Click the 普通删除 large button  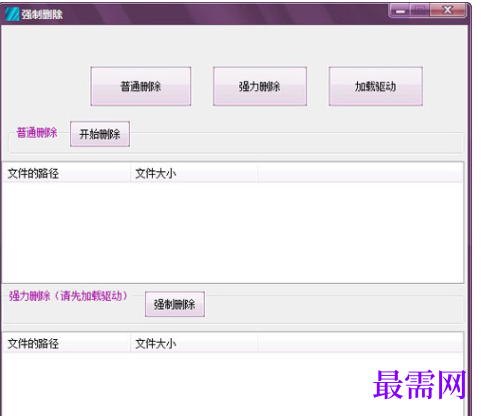[141, 86]
